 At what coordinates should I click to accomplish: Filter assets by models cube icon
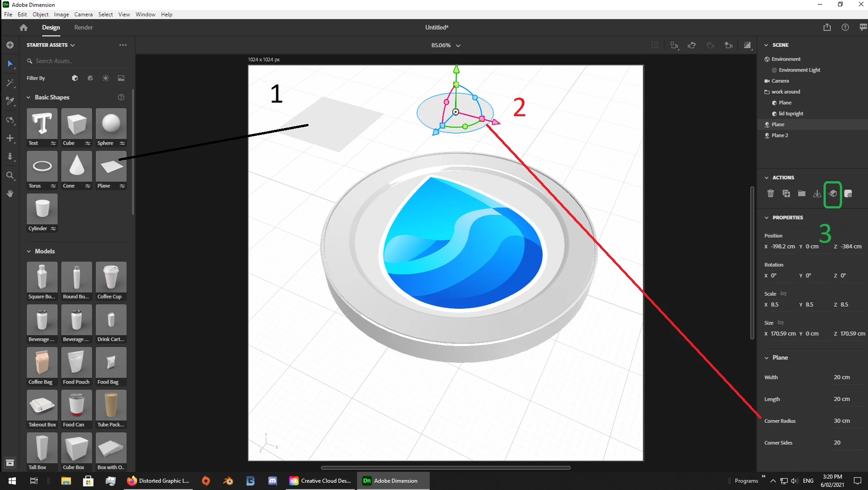[x=75, y=78]
